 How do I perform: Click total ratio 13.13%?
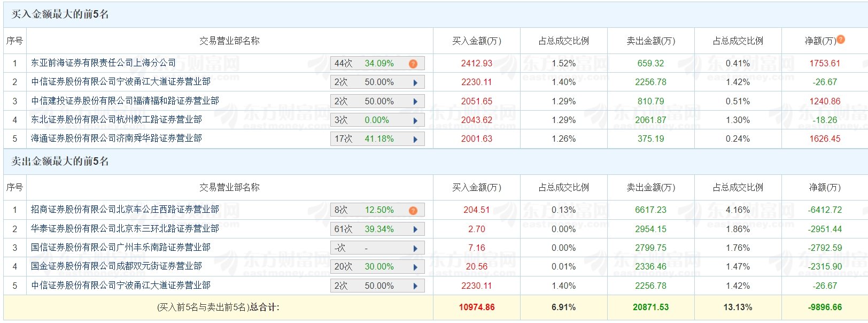(738, 307)
